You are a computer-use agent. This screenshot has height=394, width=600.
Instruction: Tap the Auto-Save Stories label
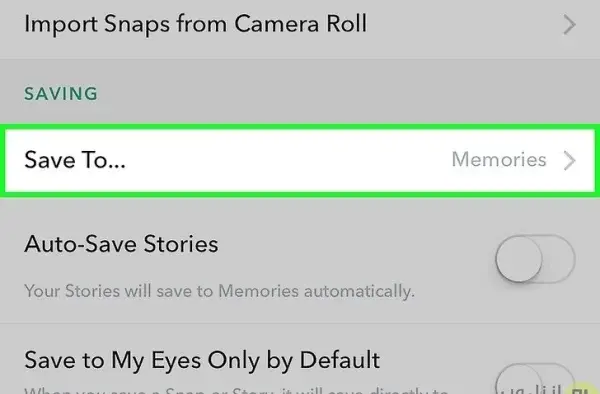coord(121,244)
